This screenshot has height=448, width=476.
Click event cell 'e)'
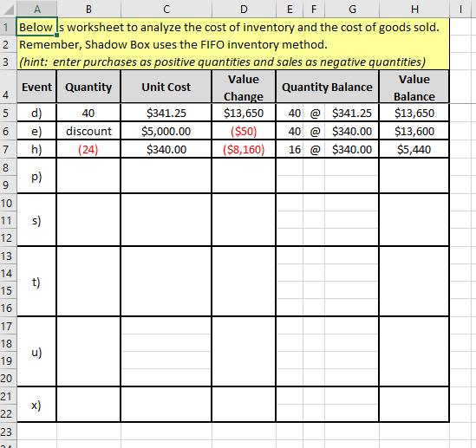[36, 131]
